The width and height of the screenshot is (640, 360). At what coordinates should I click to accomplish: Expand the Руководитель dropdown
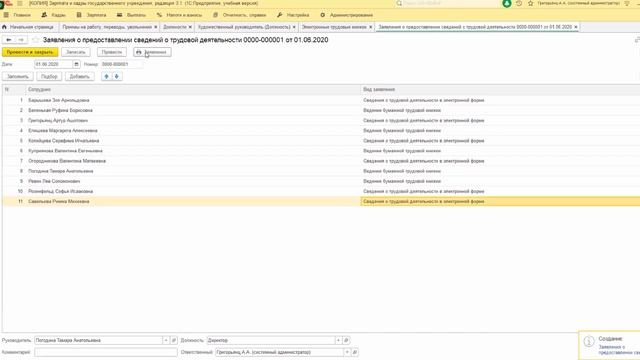166,340
